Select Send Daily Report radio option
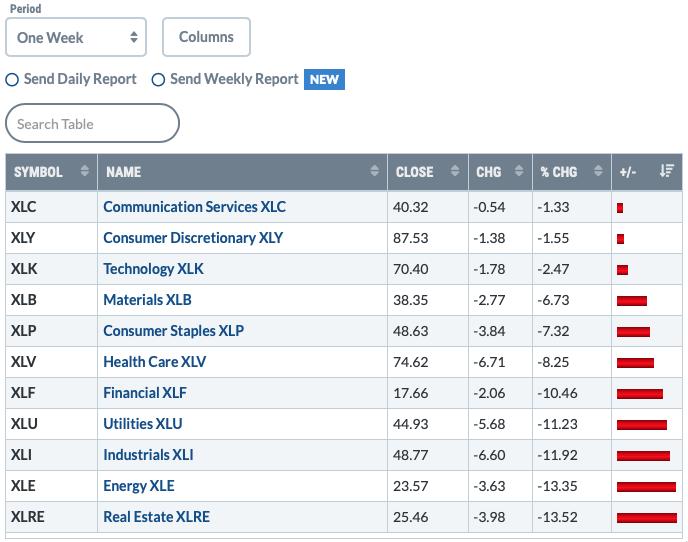 (x=12, y=79)
